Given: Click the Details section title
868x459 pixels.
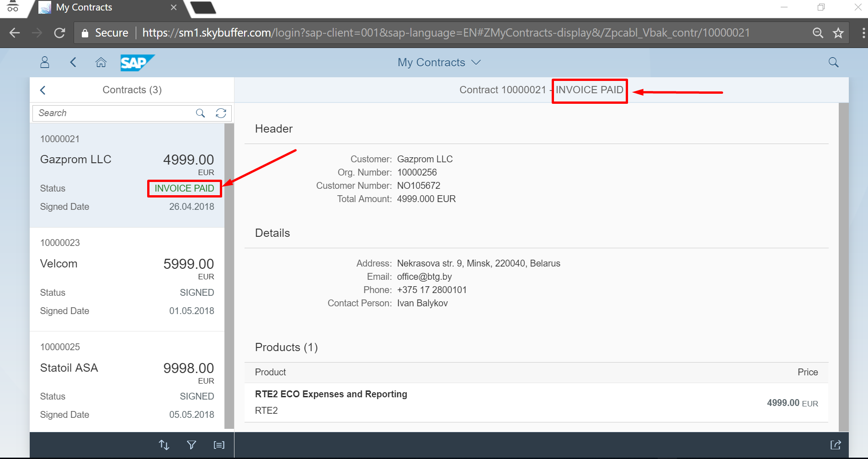Looking at the screenshot, I should tap(272, 233).
